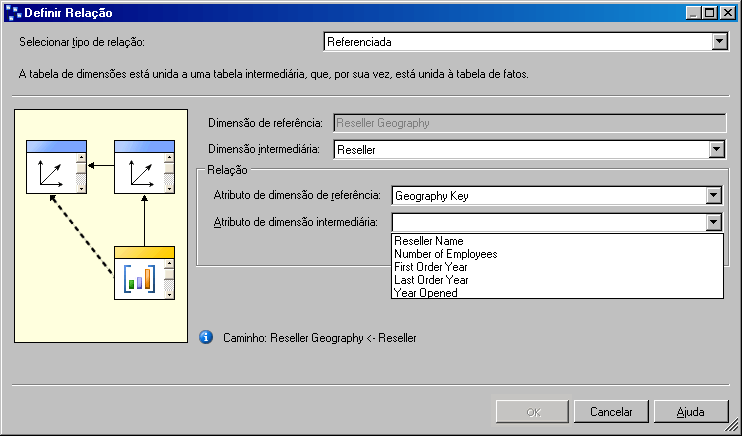Expand the Dimensão intermediária dropdown
742x438 pixels.
coord(715,150)
